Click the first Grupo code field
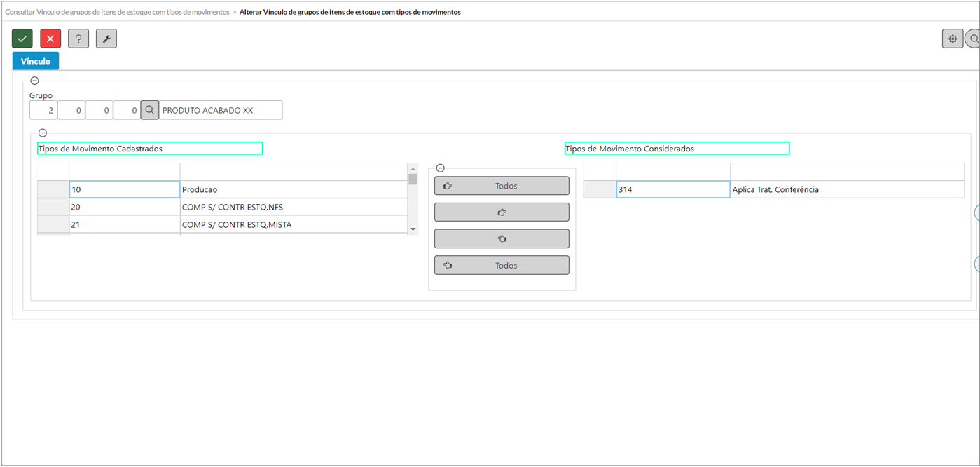 43,110
